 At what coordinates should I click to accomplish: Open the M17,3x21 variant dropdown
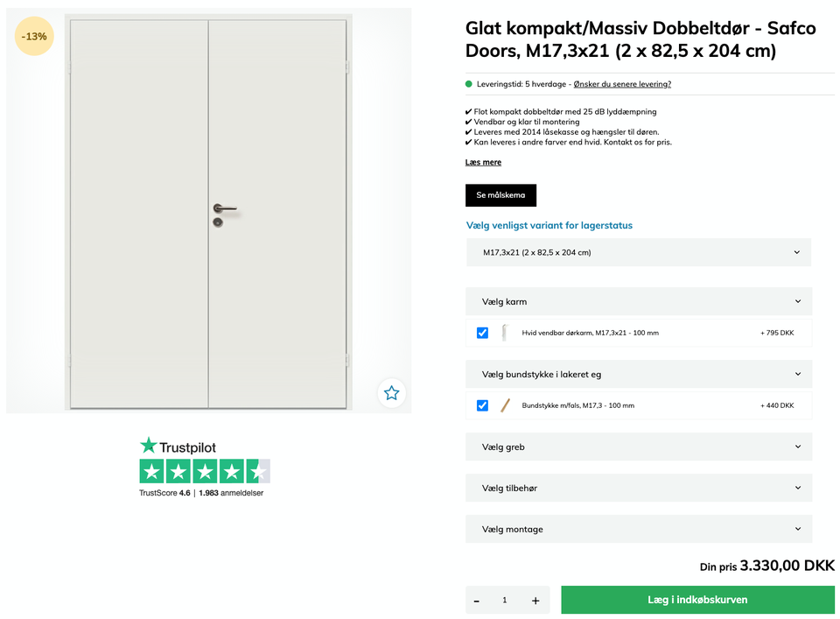point(638,252)
